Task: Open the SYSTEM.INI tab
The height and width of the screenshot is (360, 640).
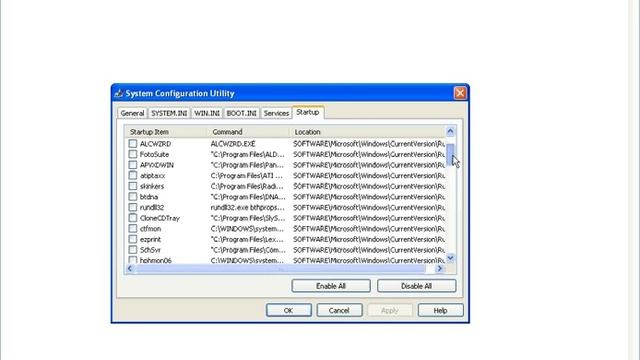Action: pyautogui.click(x=169, y=113)
